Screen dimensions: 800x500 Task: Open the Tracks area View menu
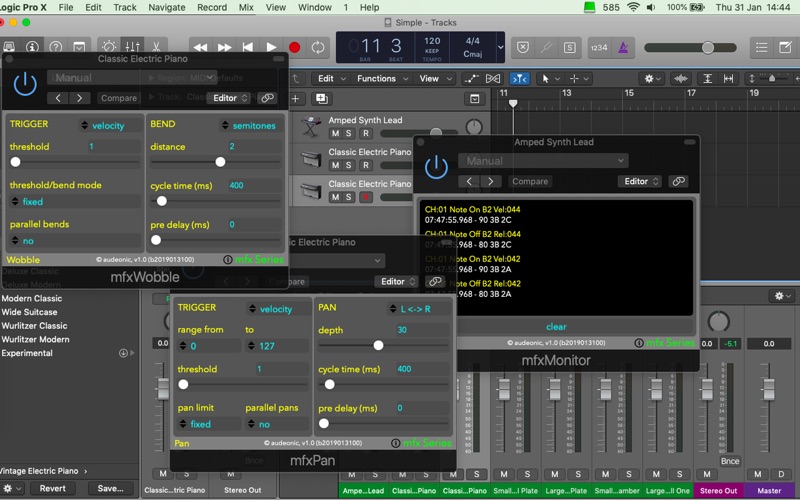click(x=435, y=79)
